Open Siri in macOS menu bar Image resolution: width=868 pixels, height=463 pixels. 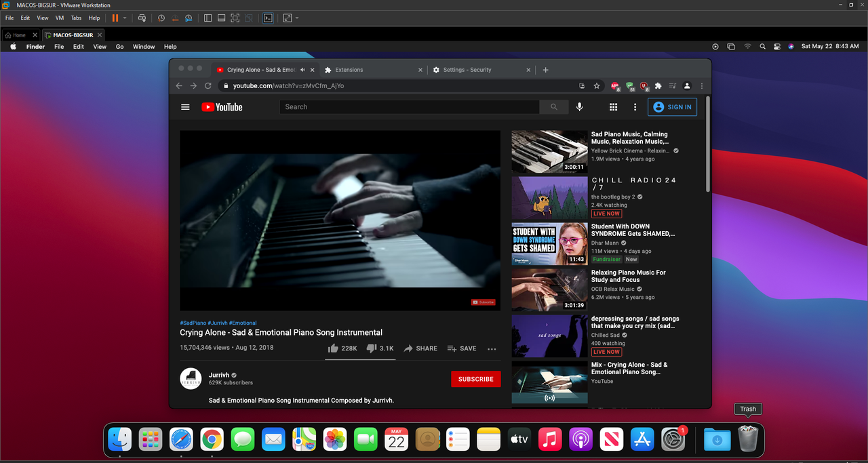[x=791, y=47]
